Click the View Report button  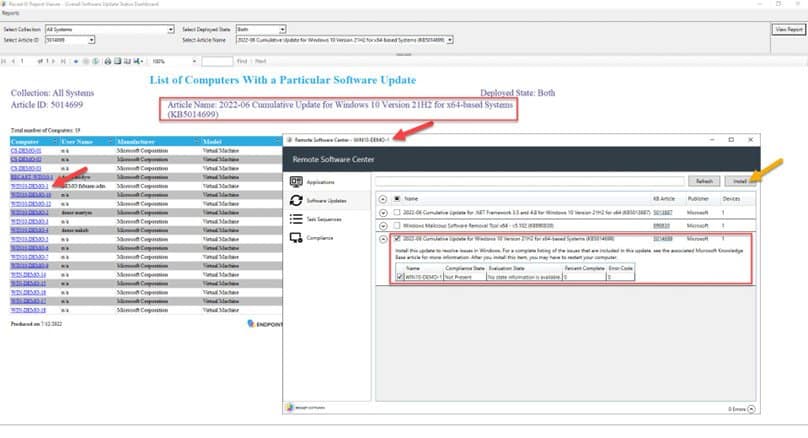point(789,29)
